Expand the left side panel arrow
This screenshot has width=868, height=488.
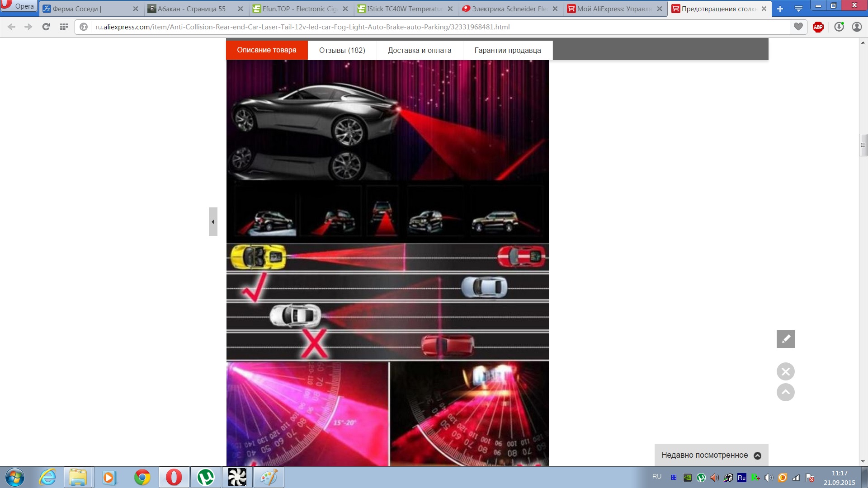pos(213,221)
